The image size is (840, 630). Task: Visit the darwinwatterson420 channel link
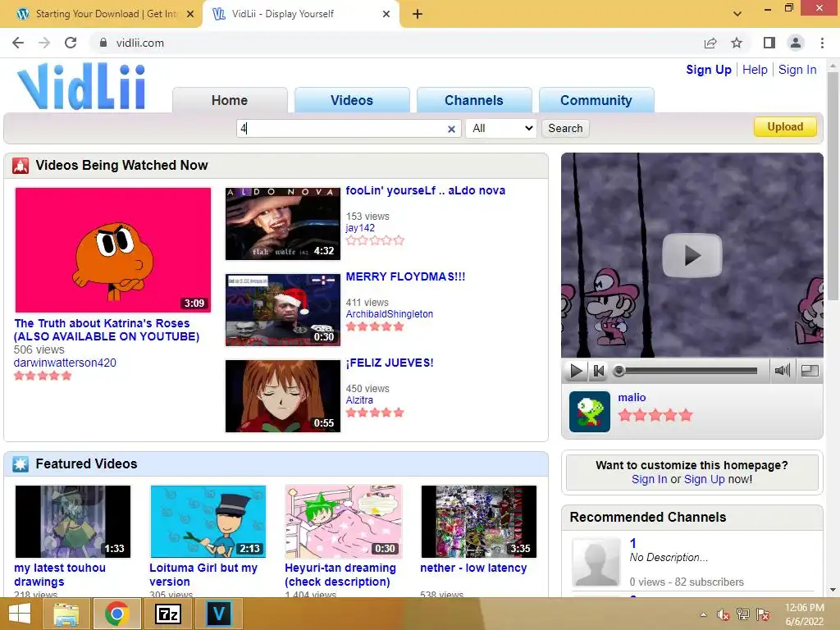pyautogui.click(x=65, y=363)
